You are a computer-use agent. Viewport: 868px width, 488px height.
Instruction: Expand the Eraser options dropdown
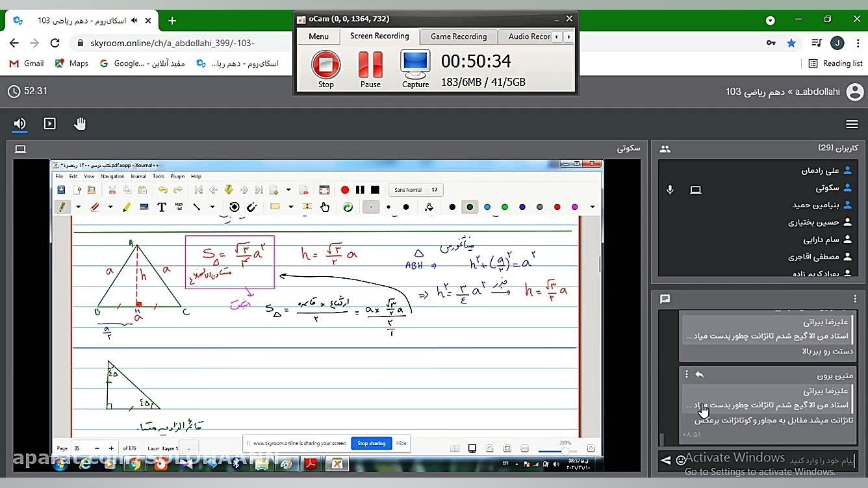(110, 207)
